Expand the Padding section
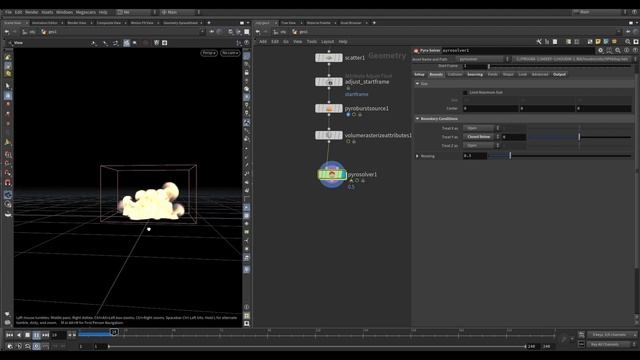Viewport: 640px width, 360px height. 418,156
